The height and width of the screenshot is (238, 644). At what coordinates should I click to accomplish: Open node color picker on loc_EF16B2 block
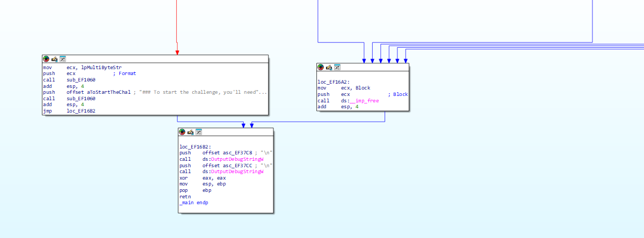pyautogui.click(x=182, y=132)
